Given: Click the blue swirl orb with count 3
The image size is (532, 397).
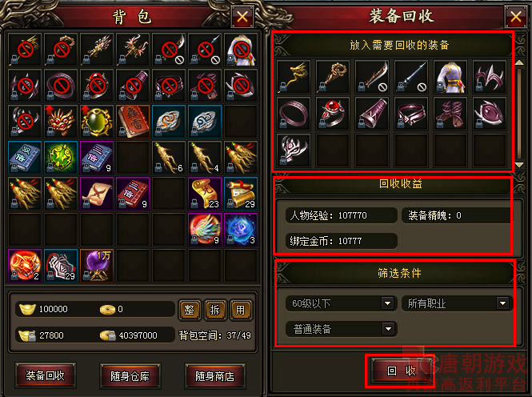Looking at the screenshot, I should click(x=241, y=230).
